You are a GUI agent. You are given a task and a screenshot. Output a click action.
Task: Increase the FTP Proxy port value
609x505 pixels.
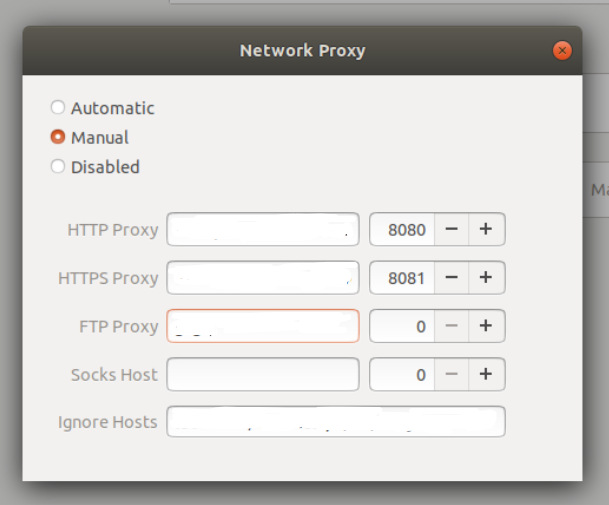click(x=486, y=326)
